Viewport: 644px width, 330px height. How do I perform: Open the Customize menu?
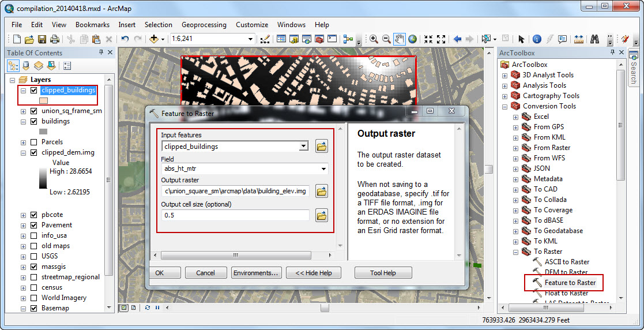252,25
